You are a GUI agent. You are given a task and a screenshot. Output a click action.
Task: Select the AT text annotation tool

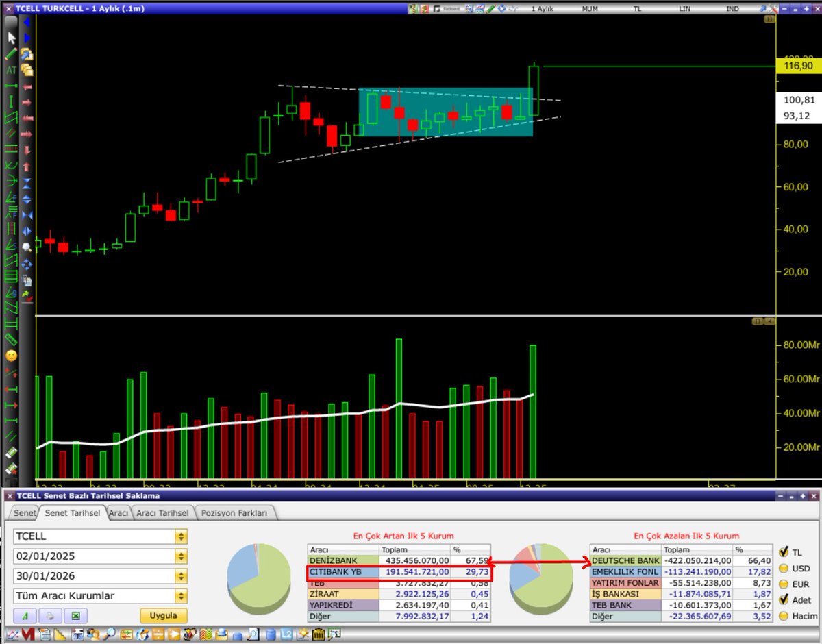pyautogui.click(x=11, y=70)
